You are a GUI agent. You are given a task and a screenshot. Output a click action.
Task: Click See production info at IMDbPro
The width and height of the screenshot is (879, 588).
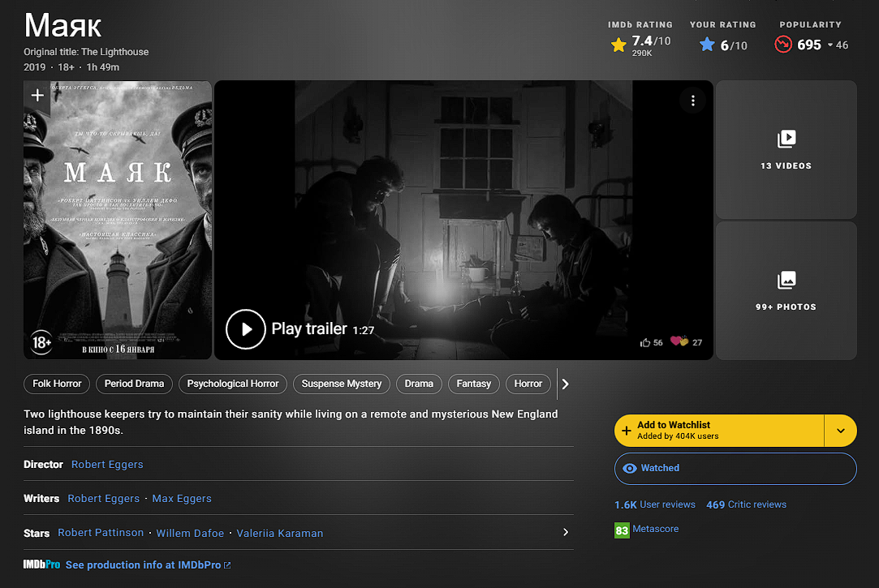[x=148, y=565]
